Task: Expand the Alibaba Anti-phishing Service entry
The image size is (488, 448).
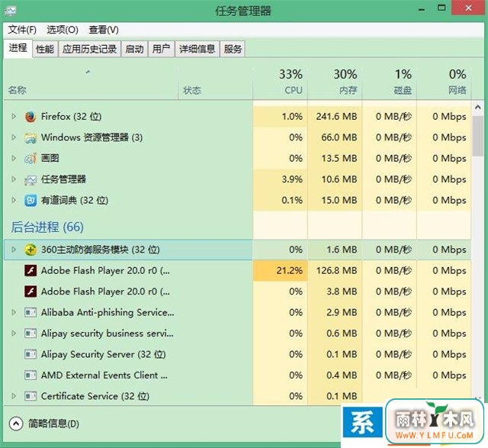Action: [x=14, y=312]
